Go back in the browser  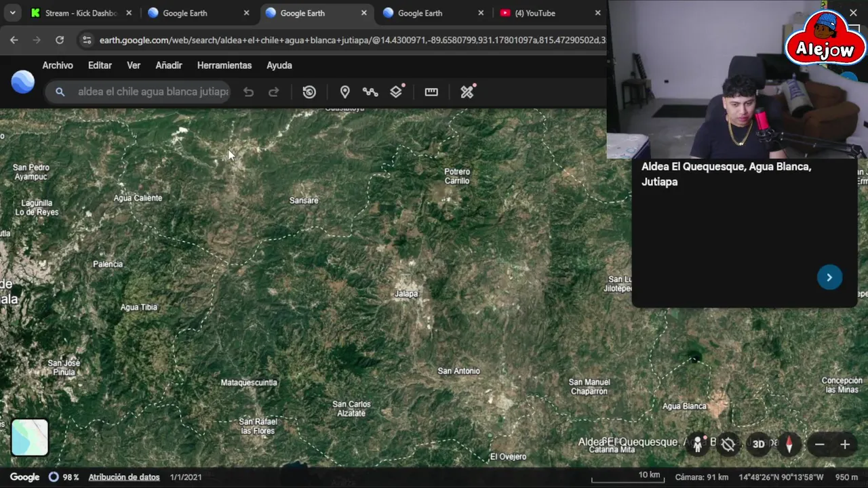(14, 40)
